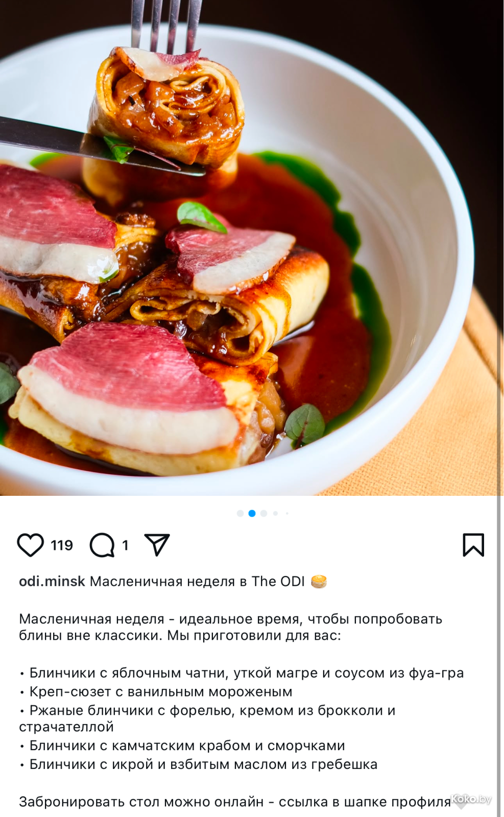Open the list of 119 likes
The width and height of the screenshot is (504, 817).
point(62,545)
